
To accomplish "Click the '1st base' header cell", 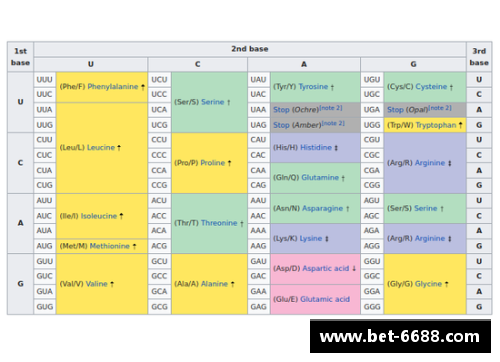I will click(x=20, y=57).
